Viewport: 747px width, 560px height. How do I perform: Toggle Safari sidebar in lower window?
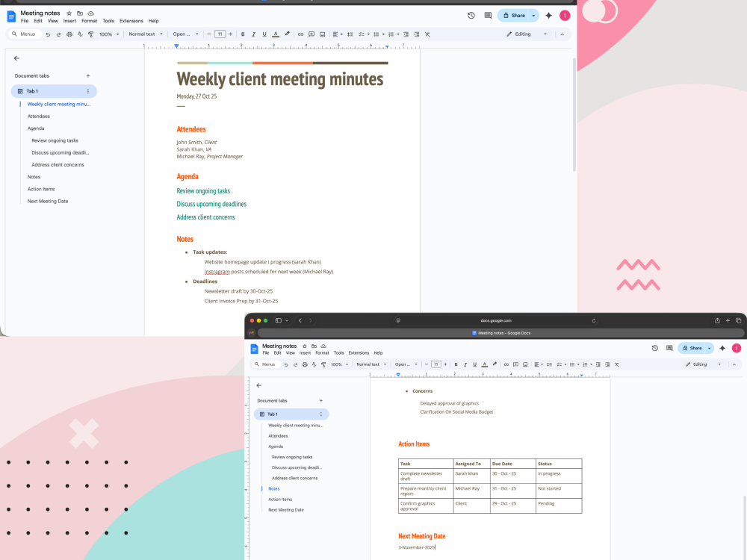(x=279, y=321)
